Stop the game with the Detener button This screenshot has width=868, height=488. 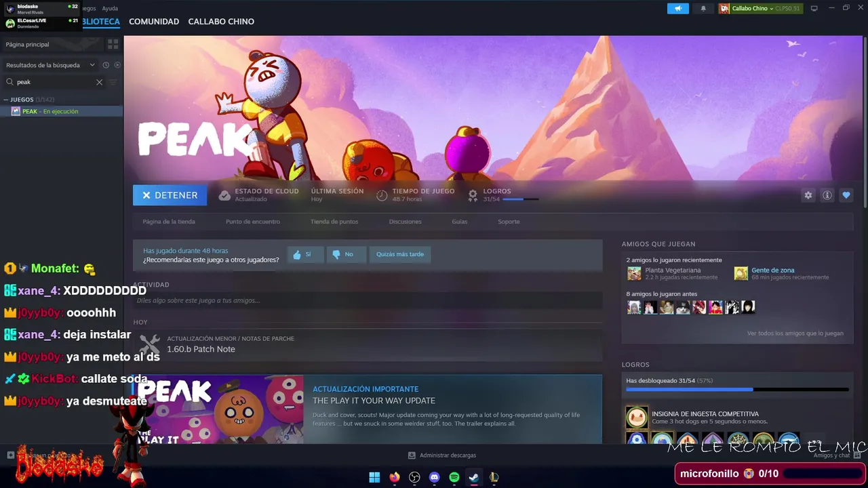coord(170,195)
